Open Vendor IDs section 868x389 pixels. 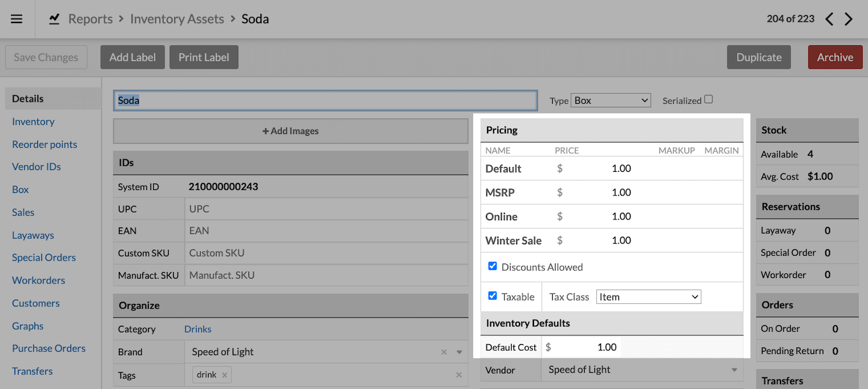click(x=36, y=166)
